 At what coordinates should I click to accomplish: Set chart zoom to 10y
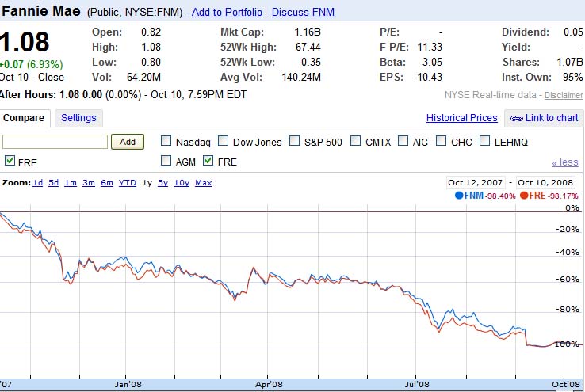tap(182, 183)
